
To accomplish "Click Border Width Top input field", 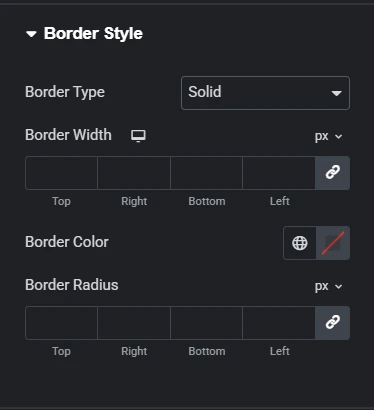I will (x=61, y=173).
